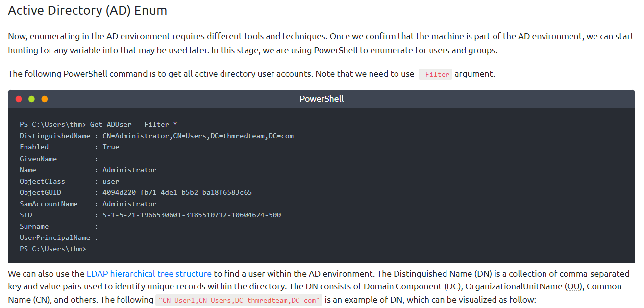The width and height of the screenshot is (644, 308).
Task: Click the red dot in the PowerShell header
Action: tap(19, 99)
